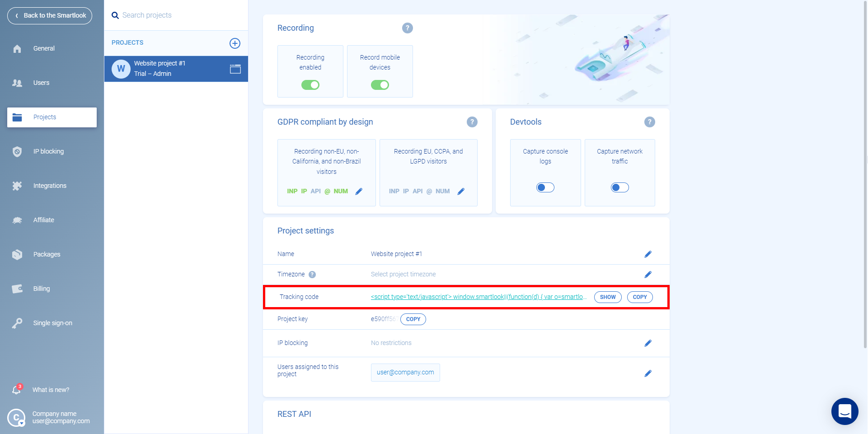Edit Timezone with pencil icon

point(648,275)
